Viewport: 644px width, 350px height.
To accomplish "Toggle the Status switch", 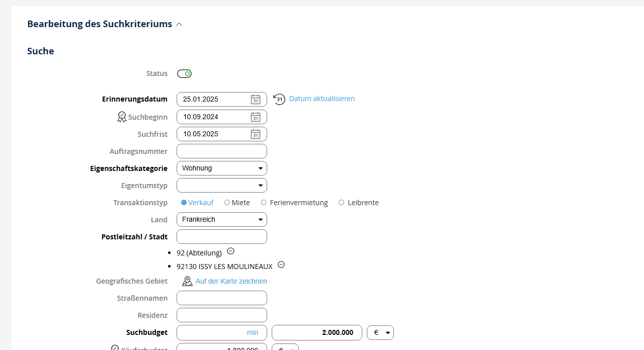I will click(x=184, y=74).
